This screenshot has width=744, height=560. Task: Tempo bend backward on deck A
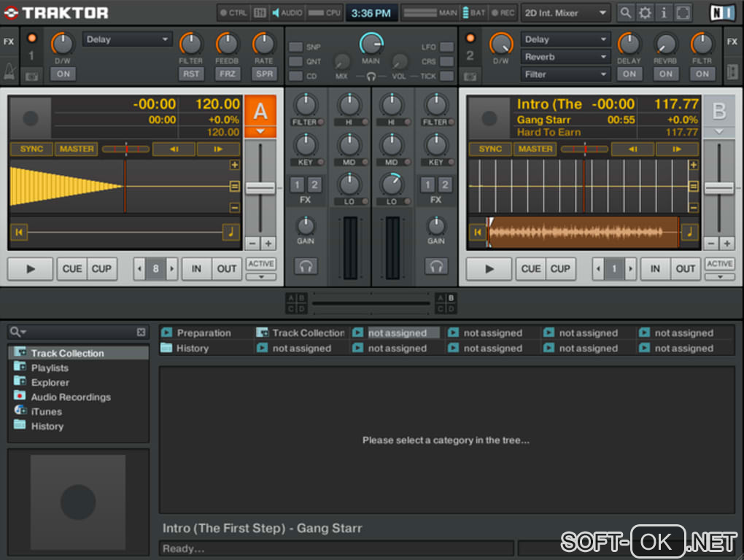point(174,149)
